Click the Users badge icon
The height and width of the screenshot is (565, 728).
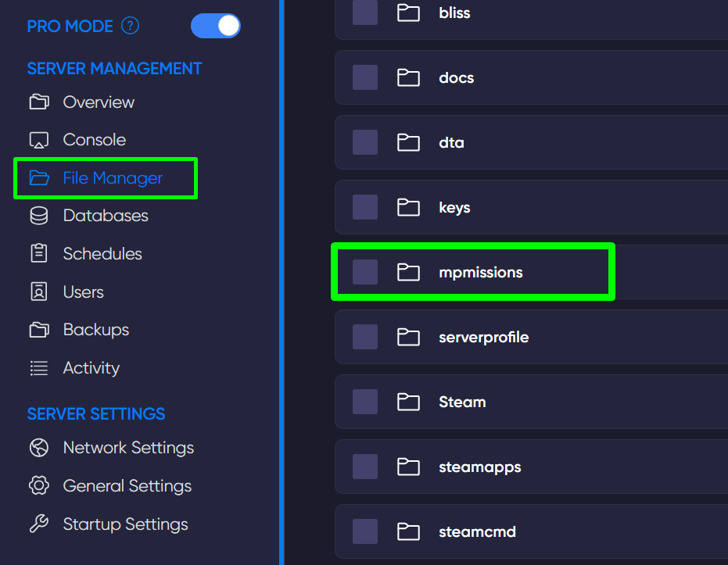39,291
